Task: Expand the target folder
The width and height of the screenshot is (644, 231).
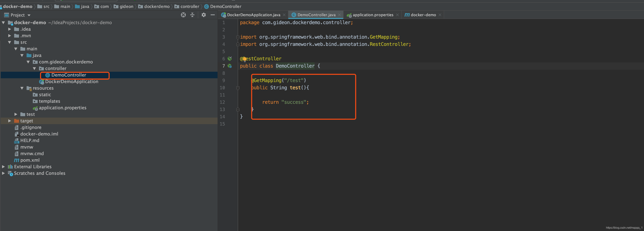Action: pyautogui.click(x=9, y=121)
